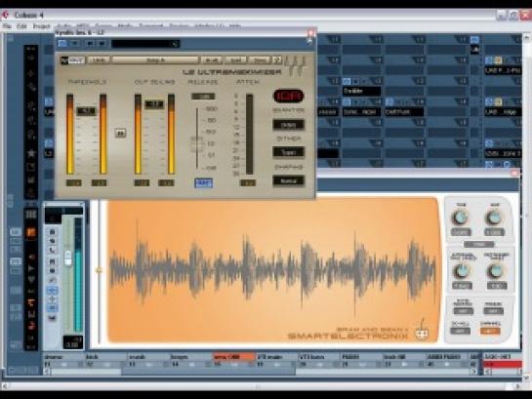Screen dimensions: 532x399
Task: Click the A->B copy button
Action: point(212,60)
